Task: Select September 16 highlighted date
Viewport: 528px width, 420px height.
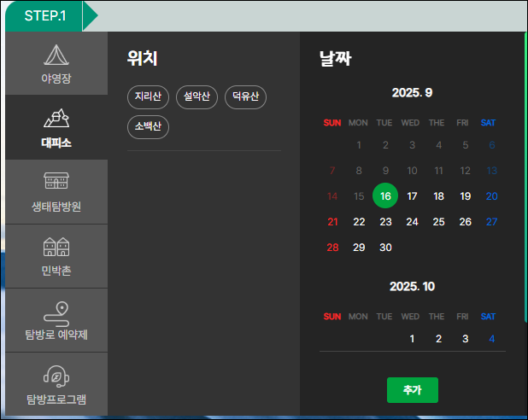Action: pyautogui.click(x=385, y=195)
